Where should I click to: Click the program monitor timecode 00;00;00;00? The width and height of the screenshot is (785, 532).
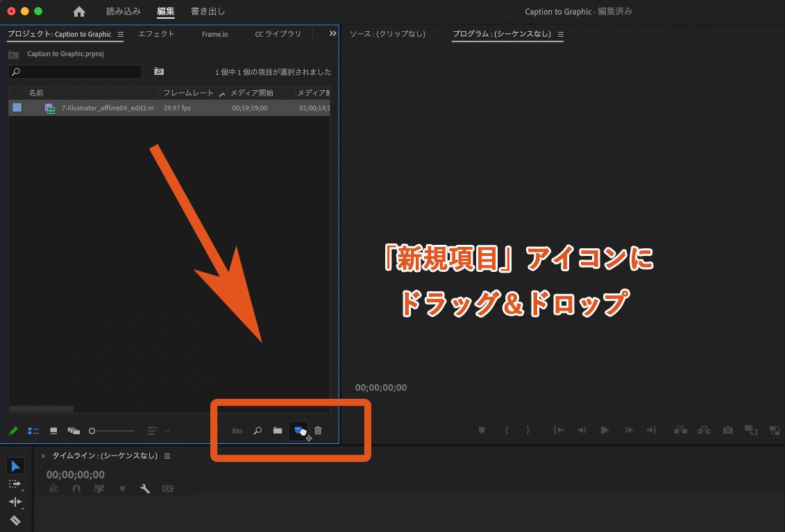pos(381,387)
